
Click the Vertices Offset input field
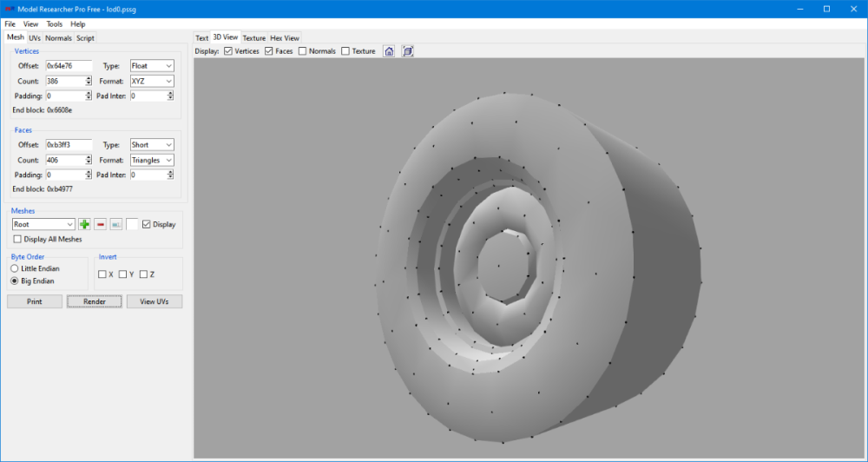coord(69,66)
